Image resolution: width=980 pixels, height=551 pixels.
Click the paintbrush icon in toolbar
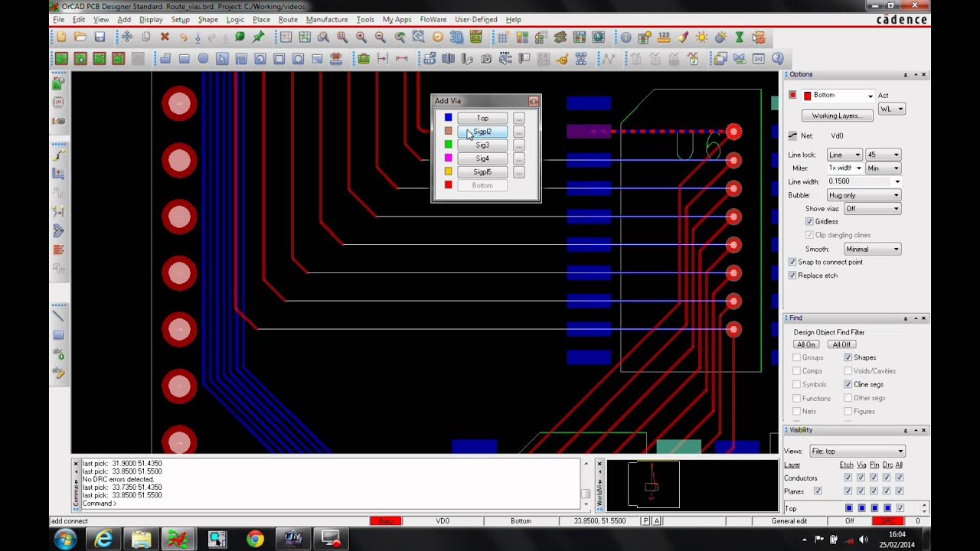tap(683, 37)
